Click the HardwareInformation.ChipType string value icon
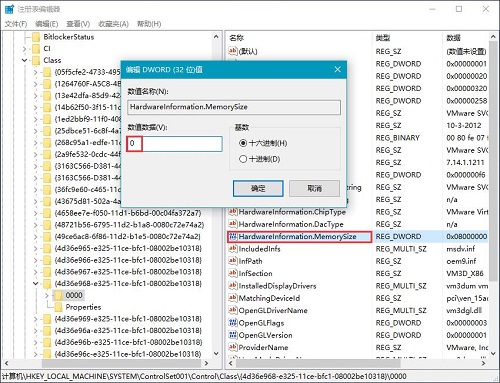 [x=233, y=212]
